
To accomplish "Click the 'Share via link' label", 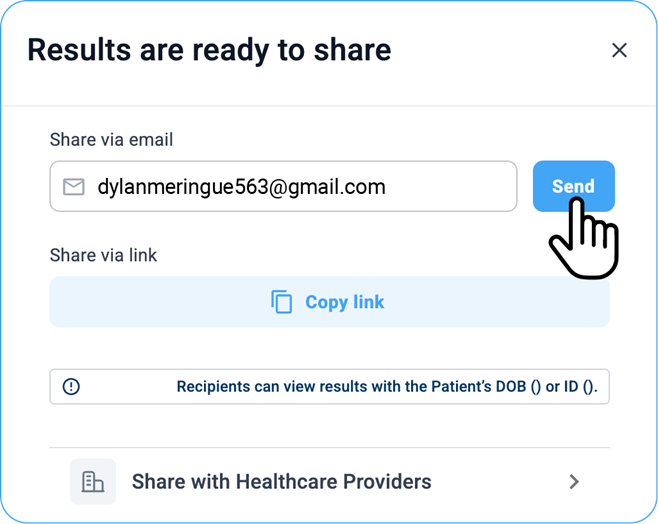I will (x=103, y=255).
